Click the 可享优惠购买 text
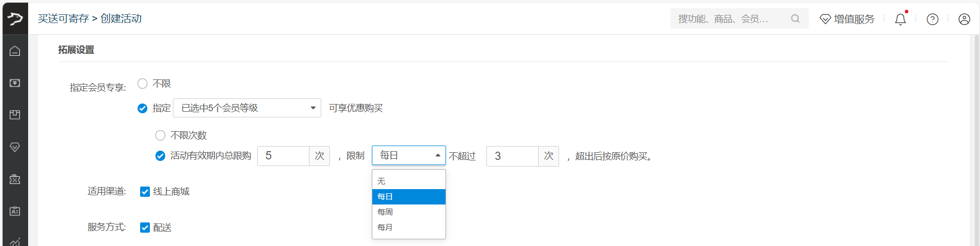Image resolution: width=980 pixels, height=246 pixels. point(356,108)
